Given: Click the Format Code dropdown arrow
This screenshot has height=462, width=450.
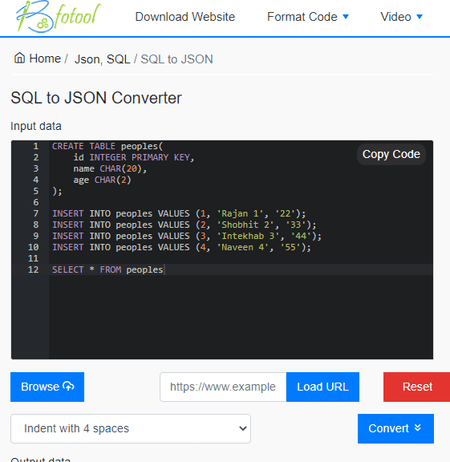Looking at the screenshot, I should pyautogui.click(x=346, y=16).
